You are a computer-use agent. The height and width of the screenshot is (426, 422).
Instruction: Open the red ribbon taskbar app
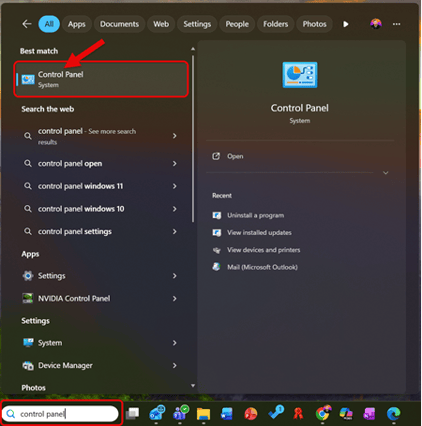[x=298, y=414]
